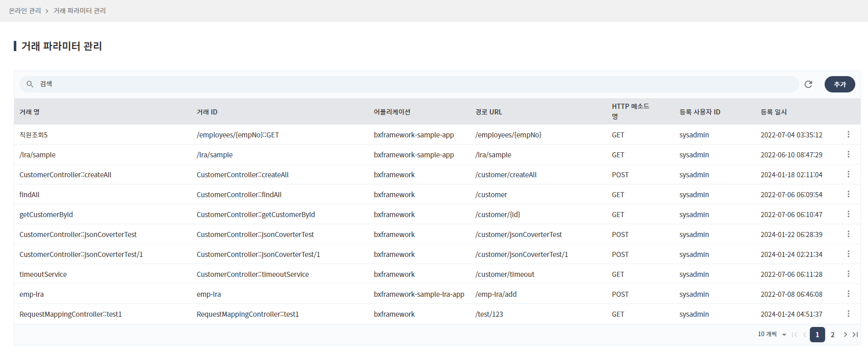Click /customer/jsonCoverterTest/1 path URL

[522, 254]
